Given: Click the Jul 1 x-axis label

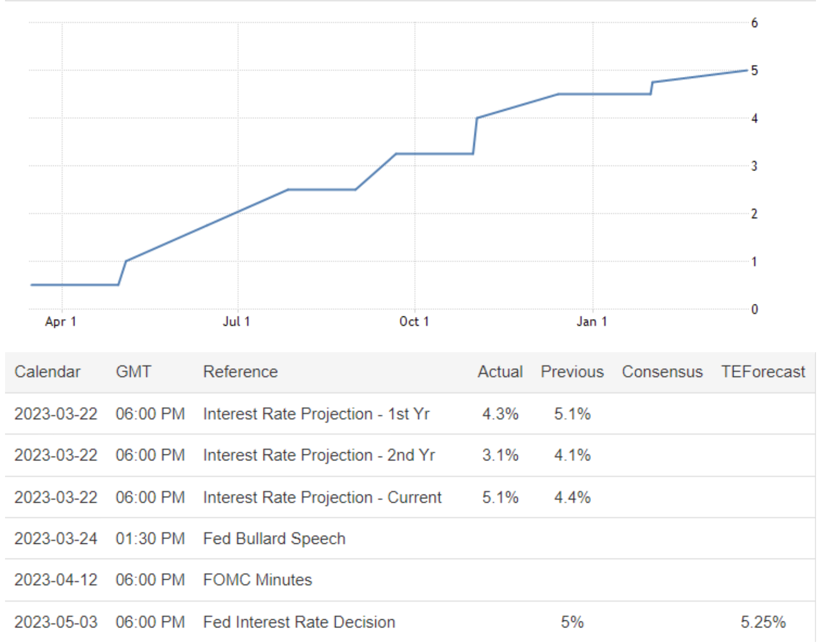Looking at the screenshot, I should [236, 321].
